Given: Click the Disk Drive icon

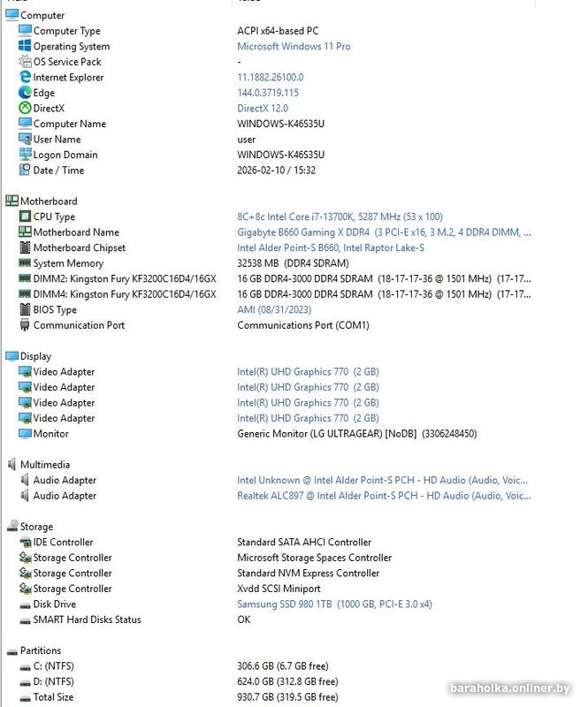Looking at the screenshot, I should pyautogui.click(x=25, y=605).
